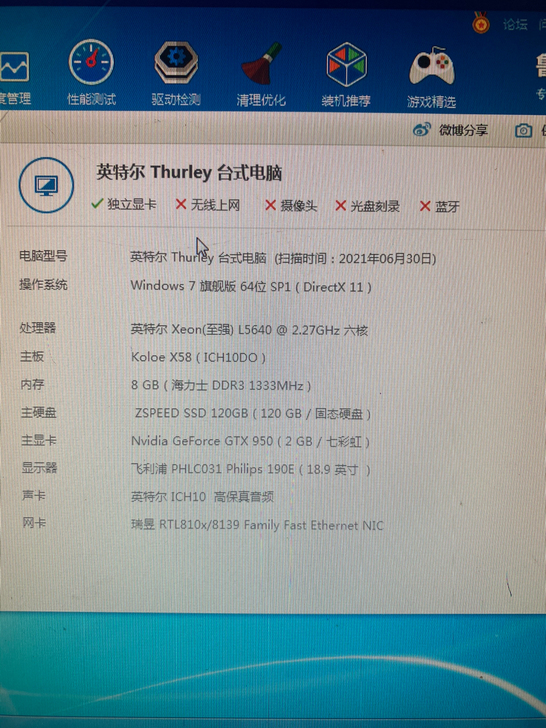Click the RTL810x/8139 Fast Ethernet NIC value
The height and width of the screenshot is (728, 546).
[x=258, y=525]
